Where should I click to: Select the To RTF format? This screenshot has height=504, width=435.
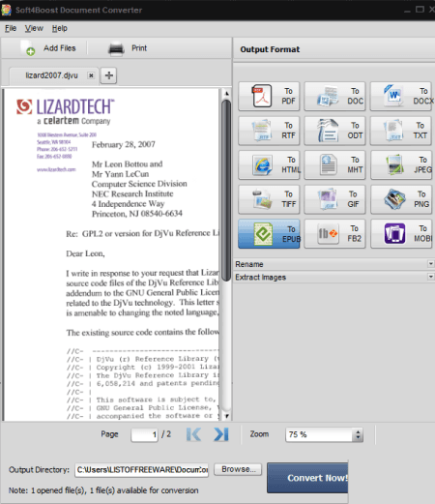(269, 131)
